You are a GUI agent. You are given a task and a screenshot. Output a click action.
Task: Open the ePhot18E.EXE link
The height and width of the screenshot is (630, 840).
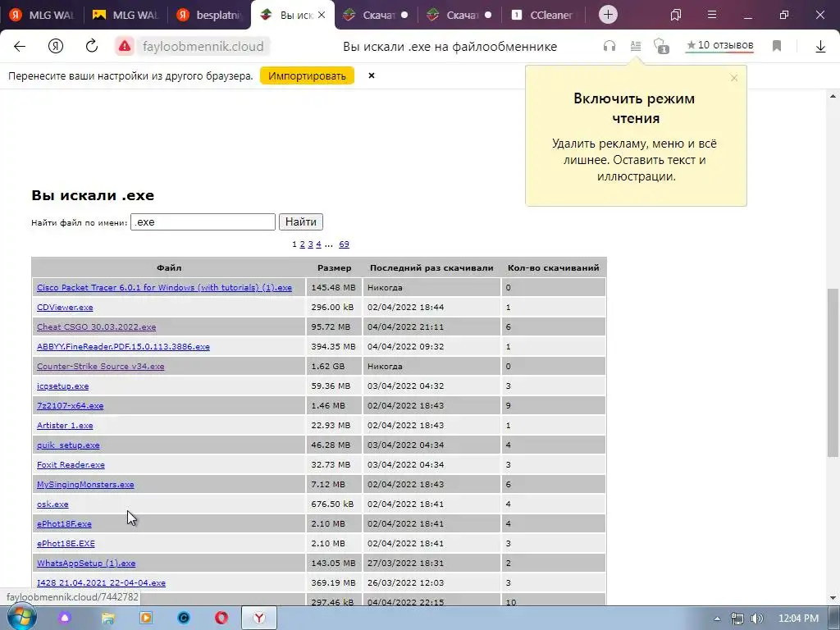point(66,544)
